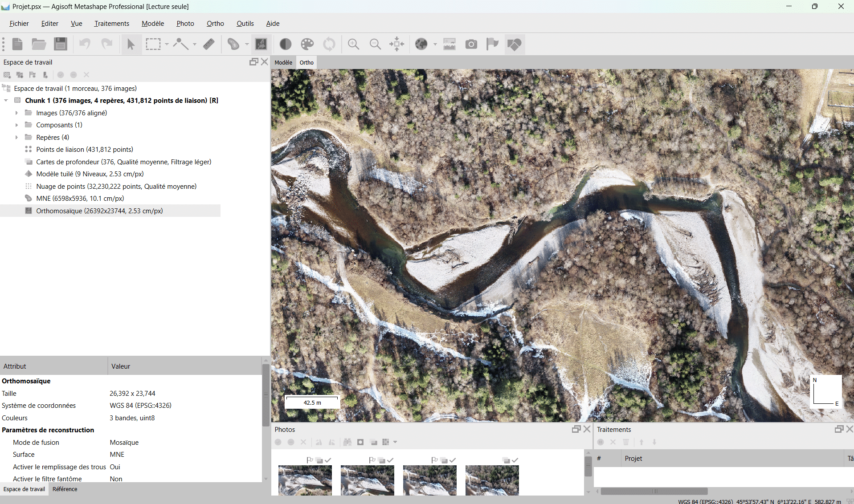Open the rectangle selection tool dropdown arrow
This screenshot has height=504, width=854.
(167, 44)
